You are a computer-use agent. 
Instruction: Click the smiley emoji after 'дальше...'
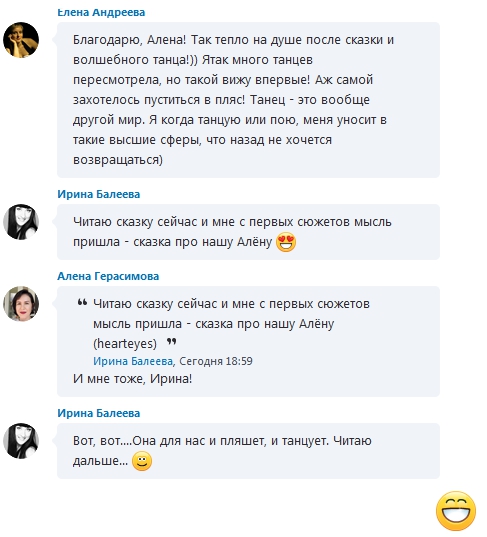point(142,461)
